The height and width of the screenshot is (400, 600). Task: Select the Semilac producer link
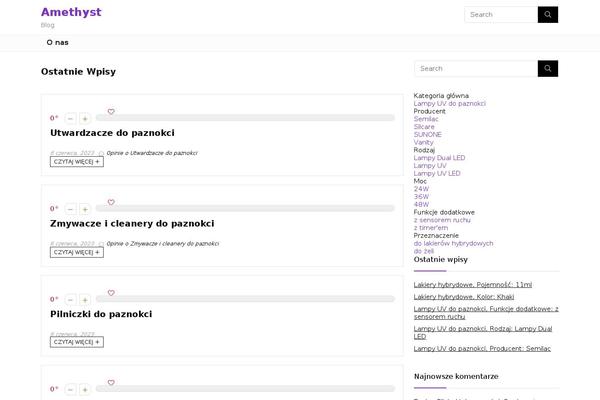[x=426, y=119]
